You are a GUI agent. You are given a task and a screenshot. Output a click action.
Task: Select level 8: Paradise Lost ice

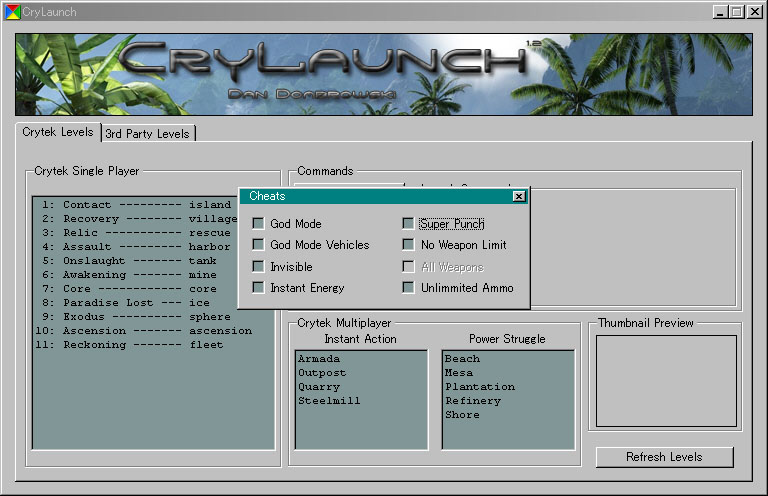(136, 303)
